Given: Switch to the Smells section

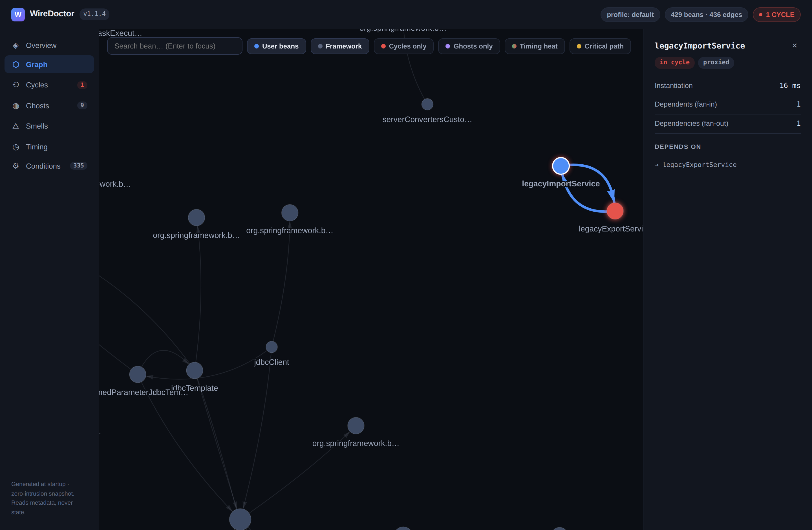Looking at the screenshot, I should [x=49, y=126].
